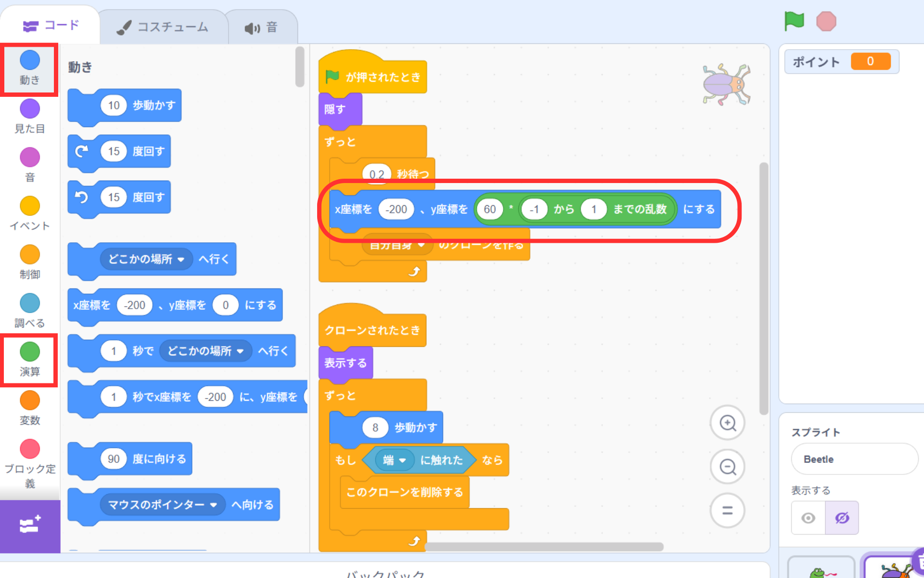Edit the 90 value in 度に向ける block
The image size is (924, 578).
pos(114,459)
